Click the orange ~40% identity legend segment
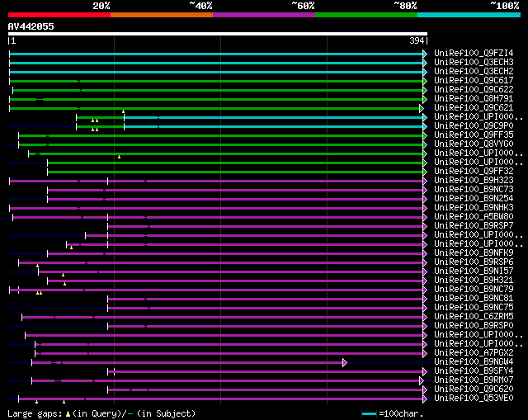The width and height of the screenshot is (528, 420). coord(162,15)
